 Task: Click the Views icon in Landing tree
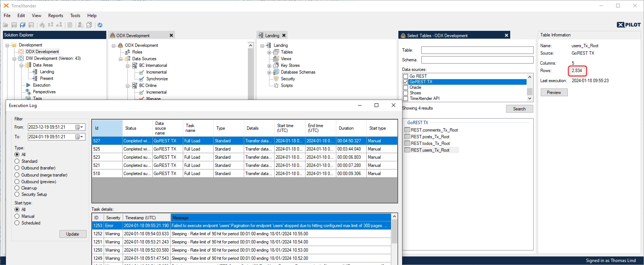(276, 59)
